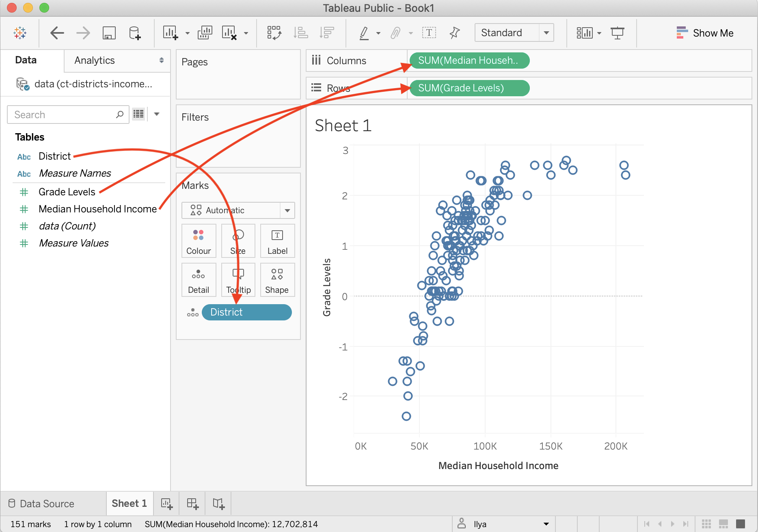Click the SUM(Median Household Income) columns pill
758x532 pixels.
(470, 61)
